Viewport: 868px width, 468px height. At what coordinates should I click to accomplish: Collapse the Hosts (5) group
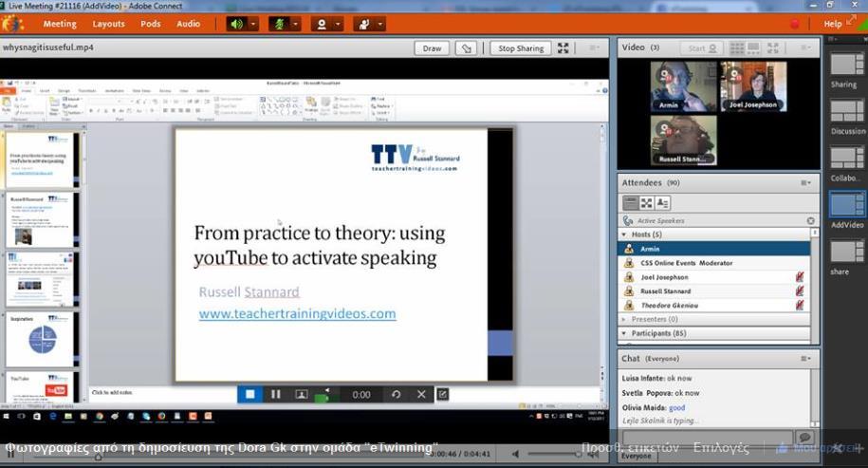(x=624, y=234)
